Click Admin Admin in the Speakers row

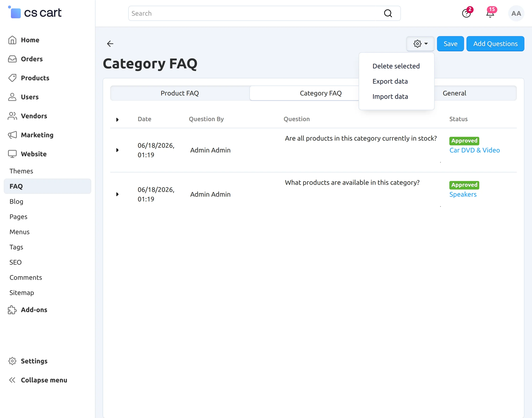[210, 194]
